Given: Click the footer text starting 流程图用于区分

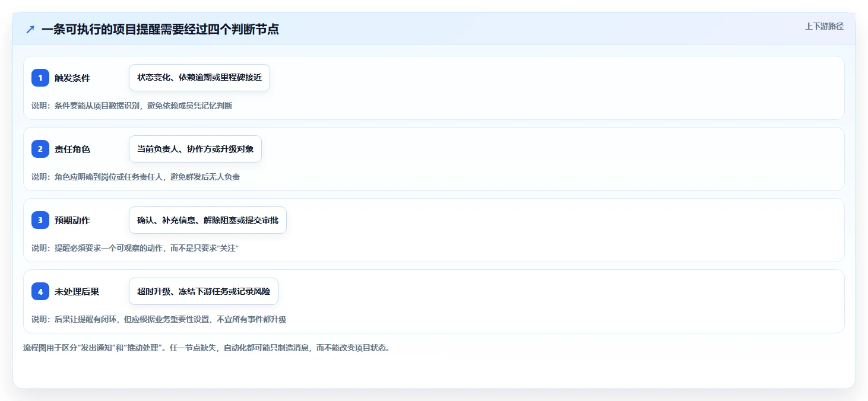Looking at the screenshot, I should tap(207, 348).
